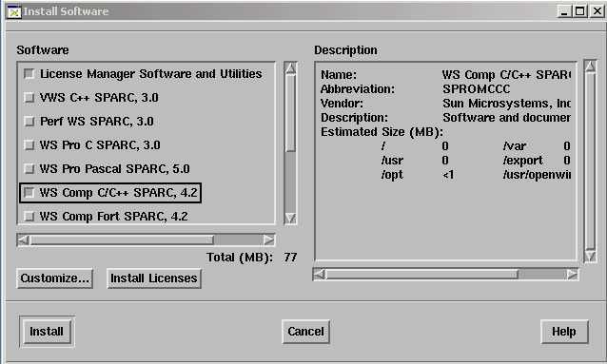Maximize the Install Software window
This screenshot has width=607, height=364.
point(580,11)
